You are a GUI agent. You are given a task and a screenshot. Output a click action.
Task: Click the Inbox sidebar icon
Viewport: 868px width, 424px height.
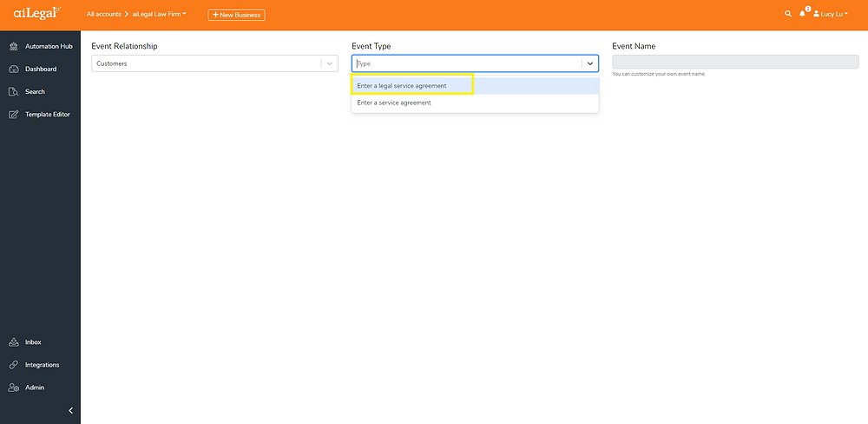pos(15,342)
